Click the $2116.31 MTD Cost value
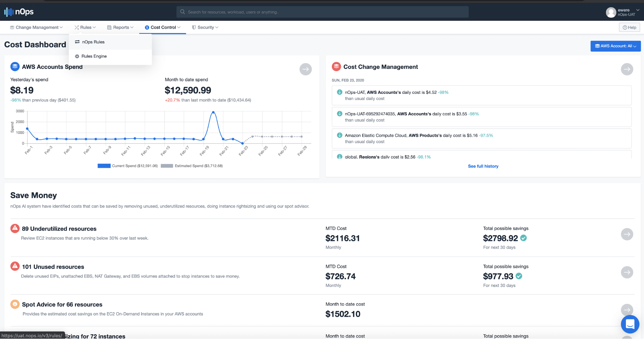This screenshot has height=339, width=644. point(342,238)
